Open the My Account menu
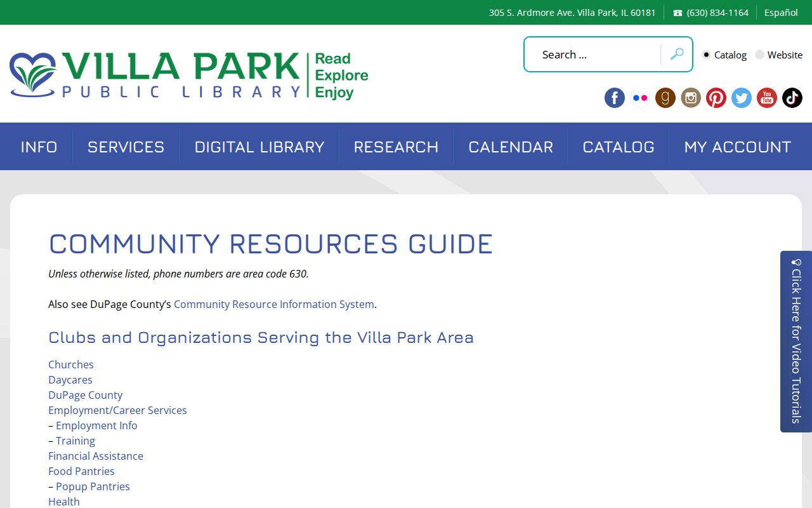 click(738, 147)
